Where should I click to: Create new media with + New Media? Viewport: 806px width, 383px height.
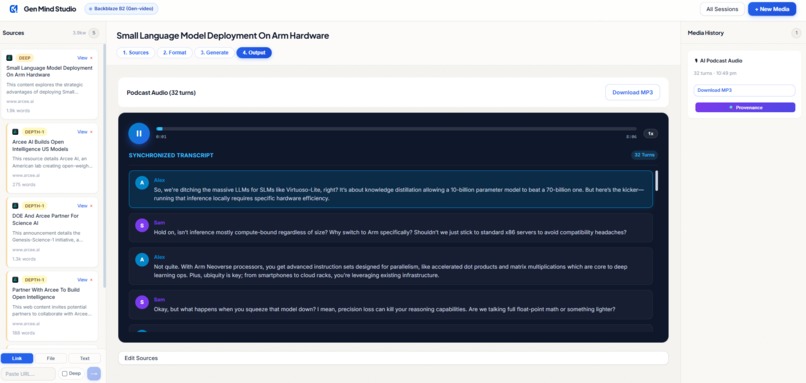(x=772, y=9)
